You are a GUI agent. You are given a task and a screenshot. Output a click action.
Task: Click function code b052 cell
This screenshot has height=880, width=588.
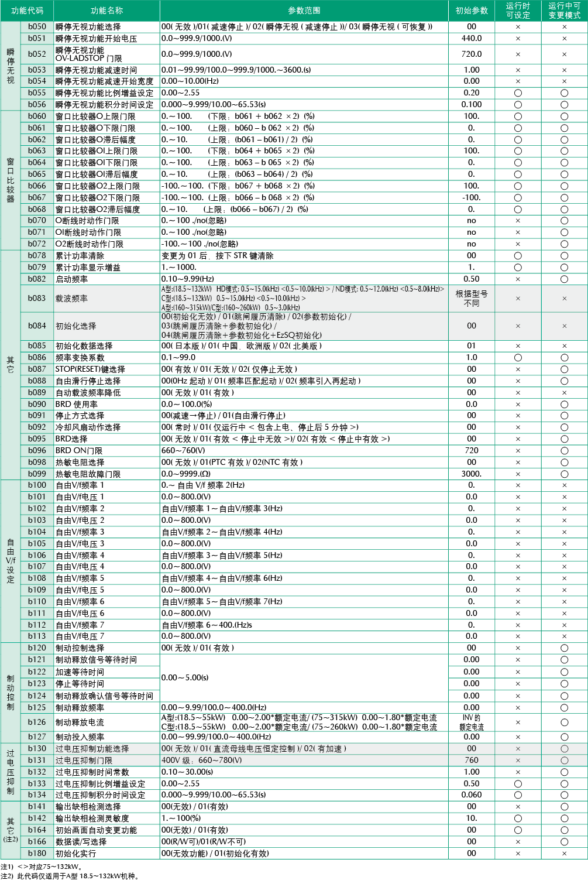coord(37,54)
